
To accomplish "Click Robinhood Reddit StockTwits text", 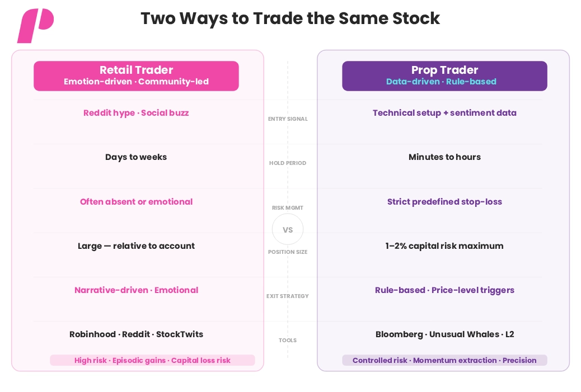I will tap(136, 334).
